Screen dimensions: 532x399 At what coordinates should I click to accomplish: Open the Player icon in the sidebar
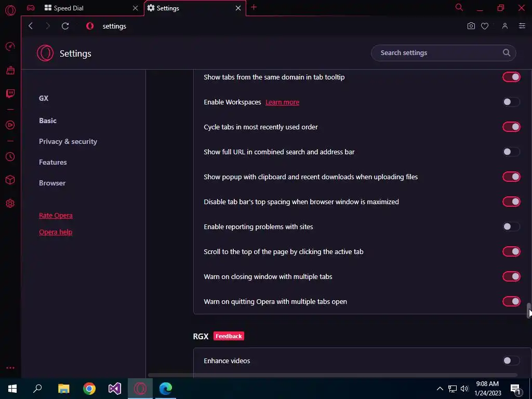tap(10, 125)
